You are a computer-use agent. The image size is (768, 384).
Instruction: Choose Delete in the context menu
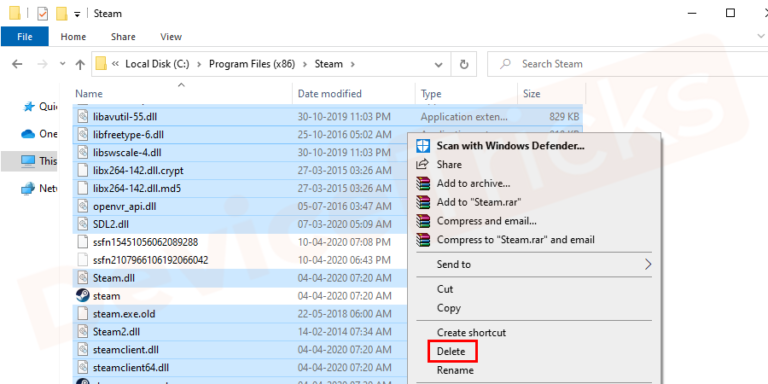pos(451,352)
